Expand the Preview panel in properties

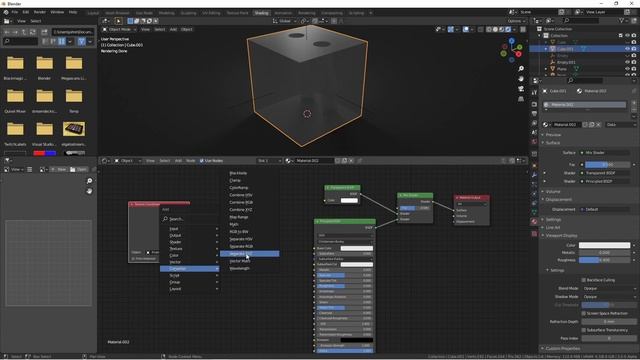[x=553, y=135]
